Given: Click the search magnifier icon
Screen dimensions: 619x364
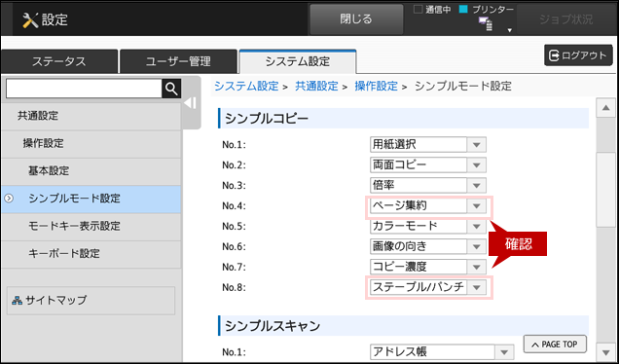Looking at the screenshot, I should point(171,89).
